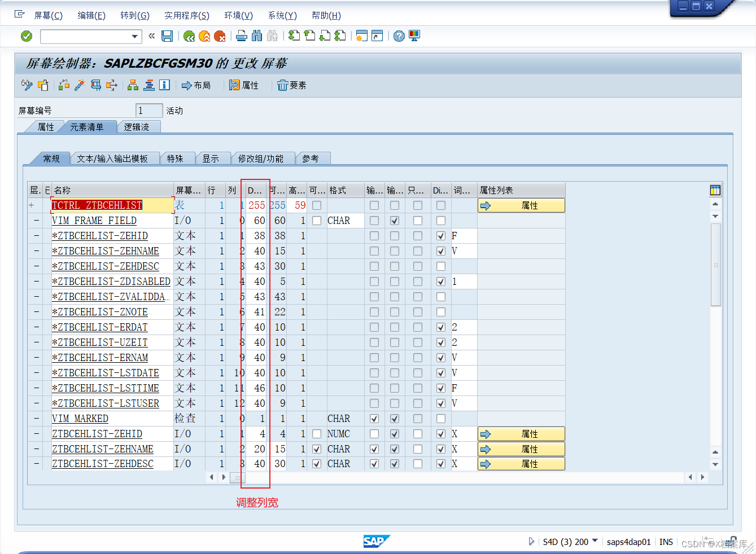Switch to the 逻辑流 tab

tap(137, 127)
